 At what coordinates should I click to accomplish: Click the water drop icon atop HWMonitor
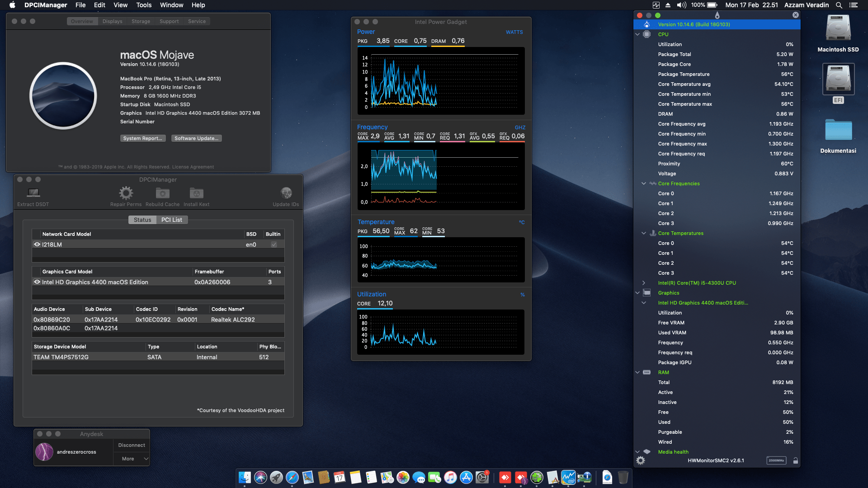tap(717, 15)
